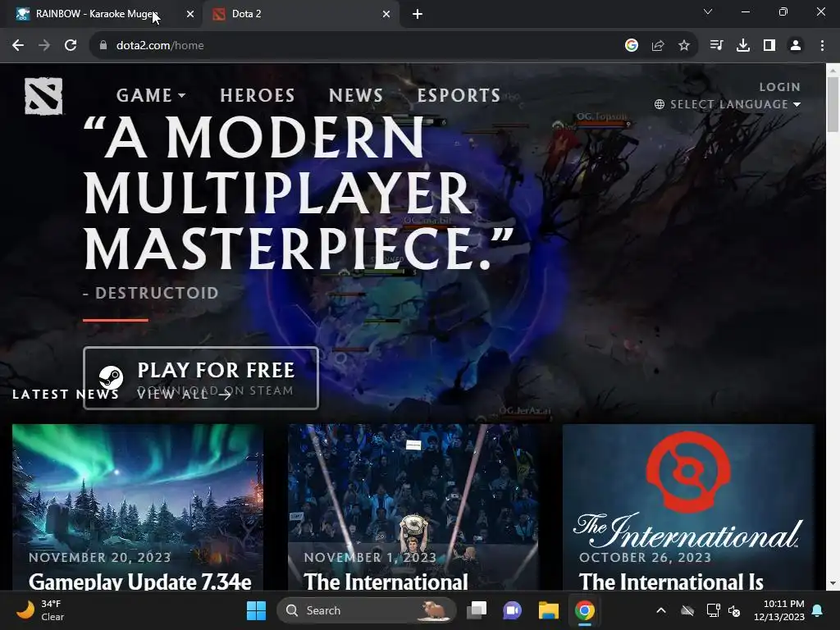Click the LOGIN link

(779, 87)
